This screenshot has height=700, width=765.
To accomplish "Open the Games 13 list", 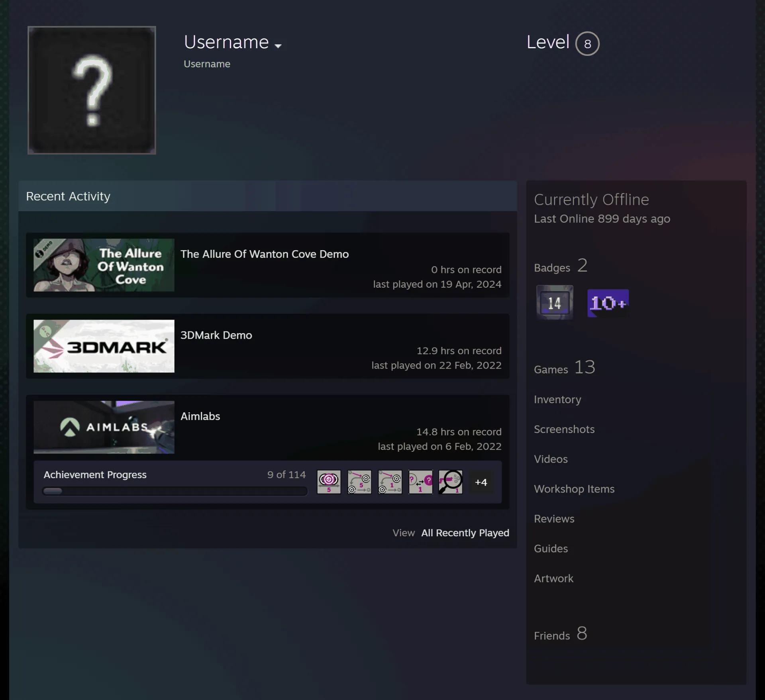I will click(x=565, y=367).
